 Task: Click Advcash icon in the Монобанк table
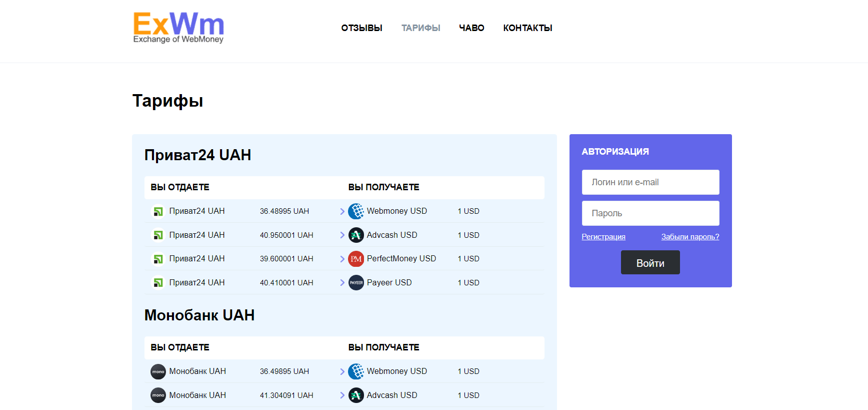point(356,395)
